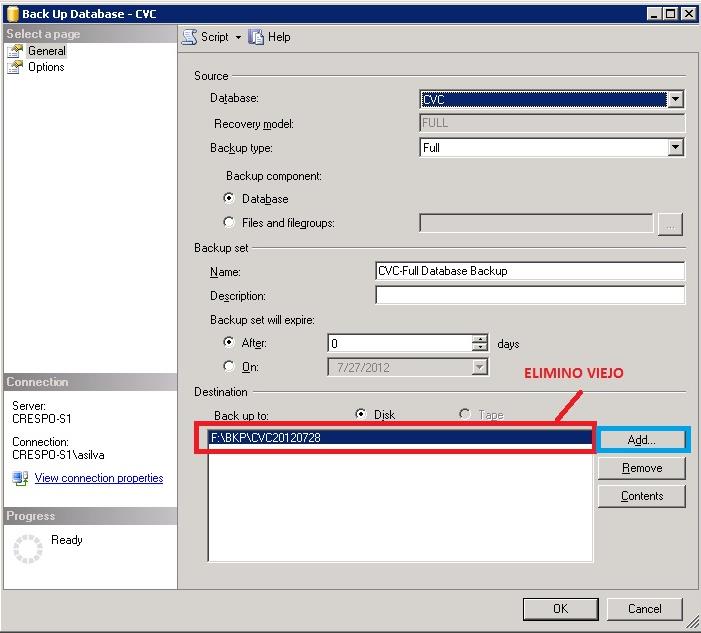The height and width of the screenshot is (633, 701).
Task: Click the Help icon in toolbar
Action: point(256,37)
